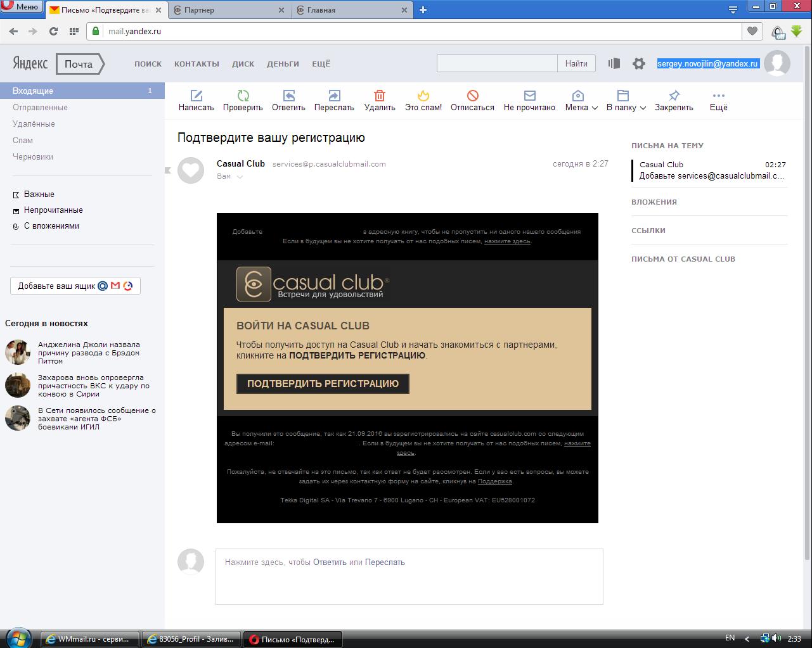
Task: Switch to the Главная browser tab
Action: click(x=352, y=10)
